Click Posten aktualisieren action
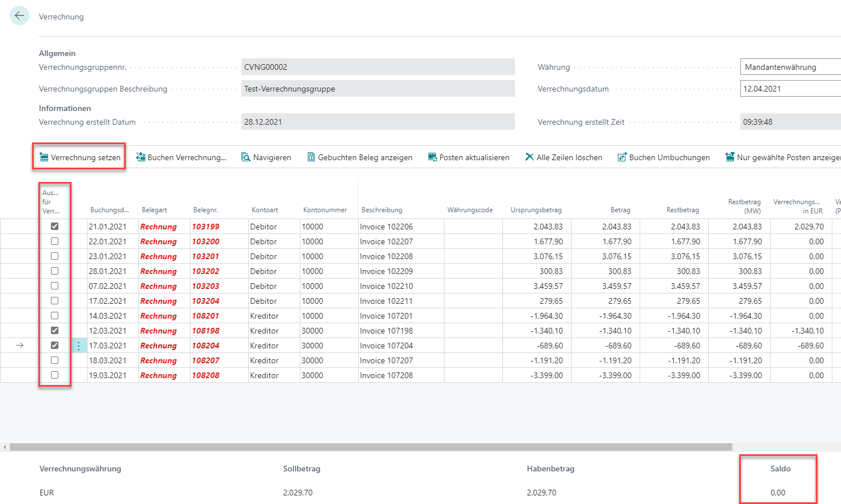 click(x=469, y=157)
